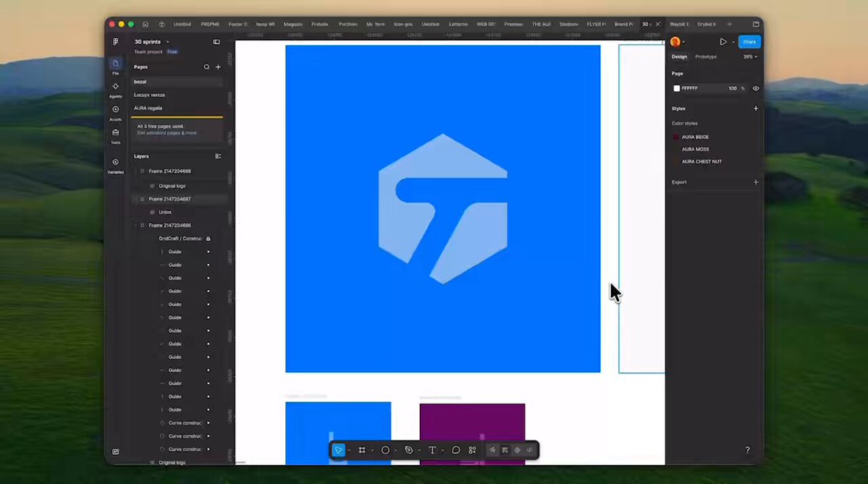
Task: Search pages with the magnifier icon
Action: pyautogui.click(x=206, y=67)
